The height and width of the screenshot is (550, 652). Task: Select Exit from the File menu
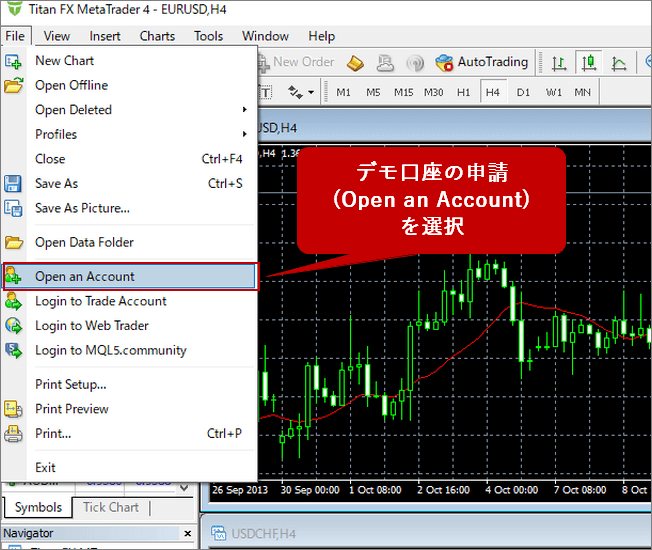129,467
